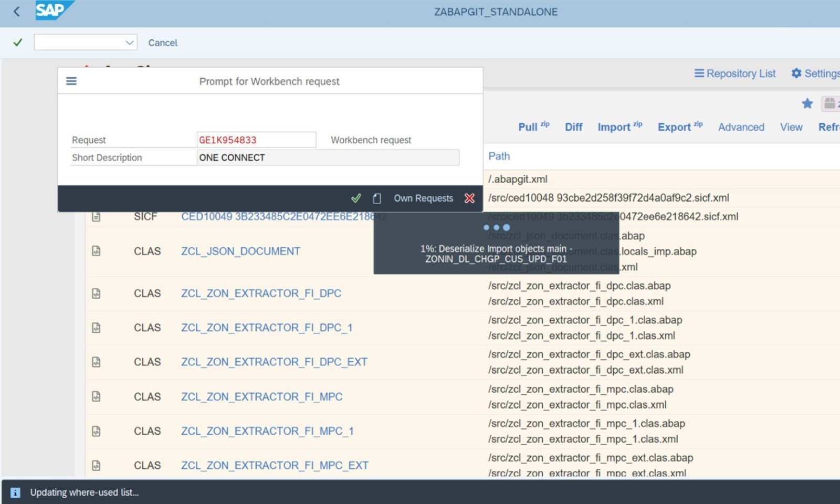Click into the Request input field
840x504 pixels.
point(256,140)
